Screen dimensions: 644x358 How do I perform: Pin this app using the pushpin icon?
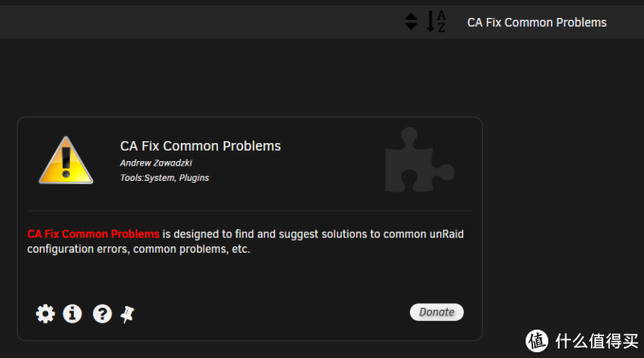[x=127, y=314]
